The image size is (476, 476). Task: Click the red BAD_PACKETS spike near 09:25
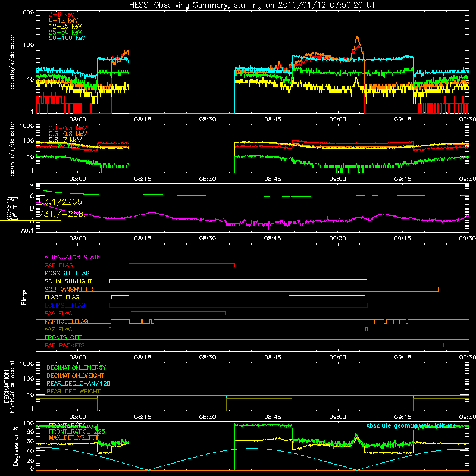coord(443,345)
